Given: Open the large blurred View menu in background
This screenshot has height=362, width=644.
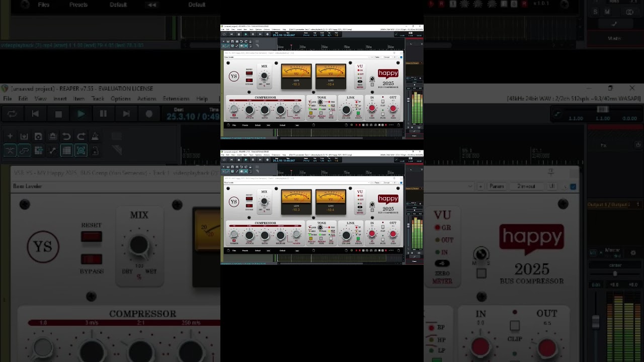Looking at the screenshot, I should (40, 99).
